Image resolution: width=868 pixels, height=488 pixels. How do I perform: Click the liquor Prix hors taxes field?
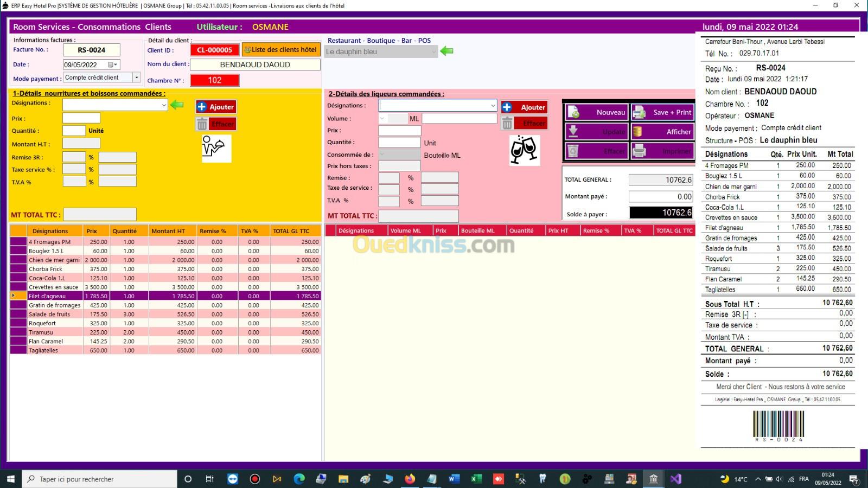[x=399, y=166]
